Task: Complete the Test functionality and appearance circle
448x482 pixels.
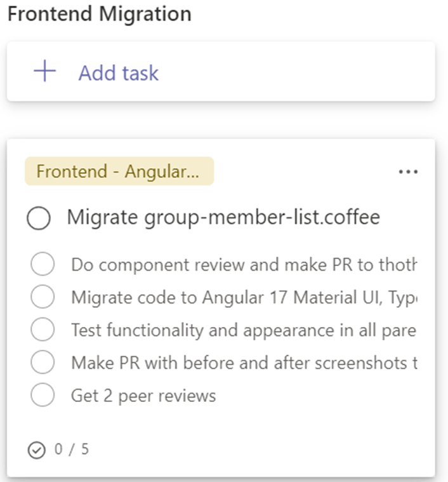Action: click(x=43, y=330)
